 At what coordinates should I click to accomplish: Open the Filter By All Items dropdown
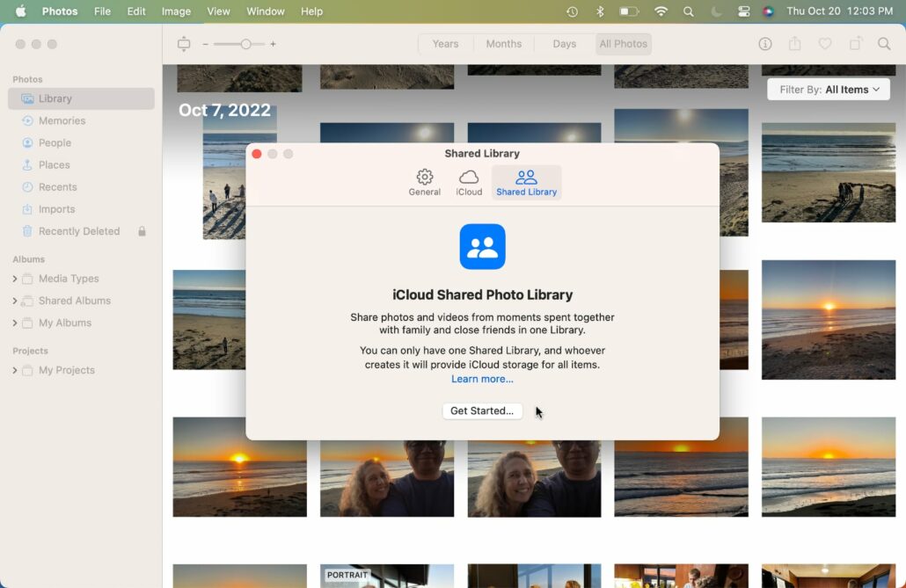829,90
